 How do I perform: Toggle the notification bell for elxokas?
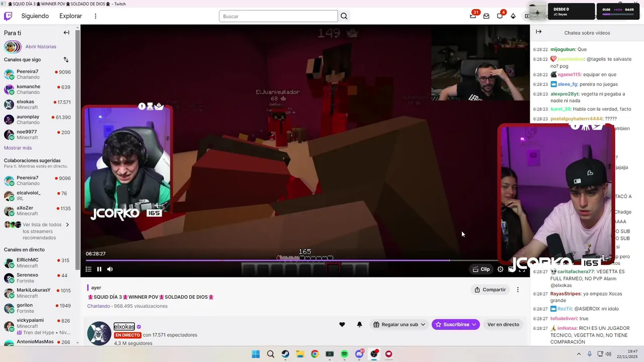pos(359,325)
